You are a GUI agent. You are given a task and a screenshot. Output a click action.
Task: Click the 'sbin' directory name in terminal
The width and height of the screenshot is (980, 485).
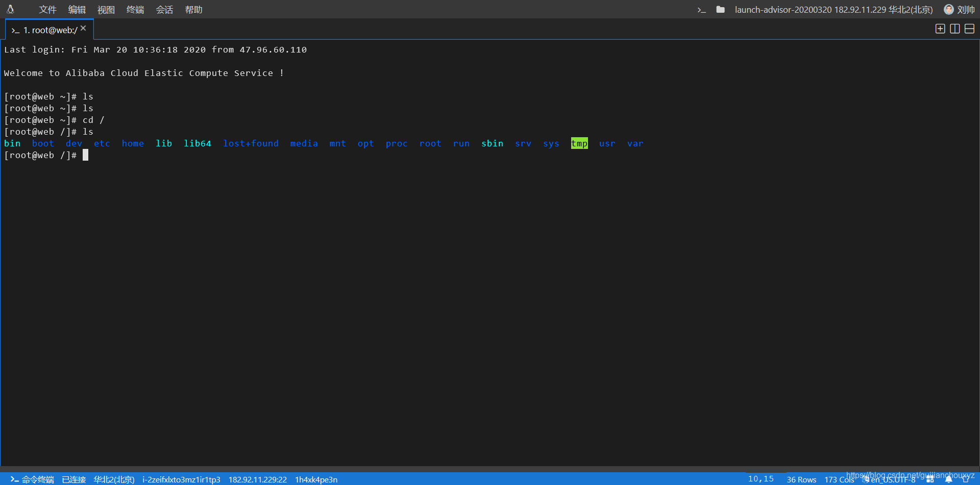coord(493,143)
